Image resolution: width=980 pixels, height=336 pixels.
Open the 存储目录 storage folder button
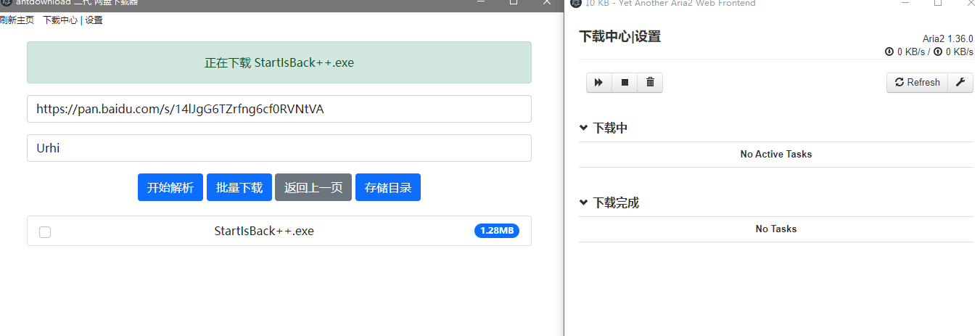coord(388,187)
